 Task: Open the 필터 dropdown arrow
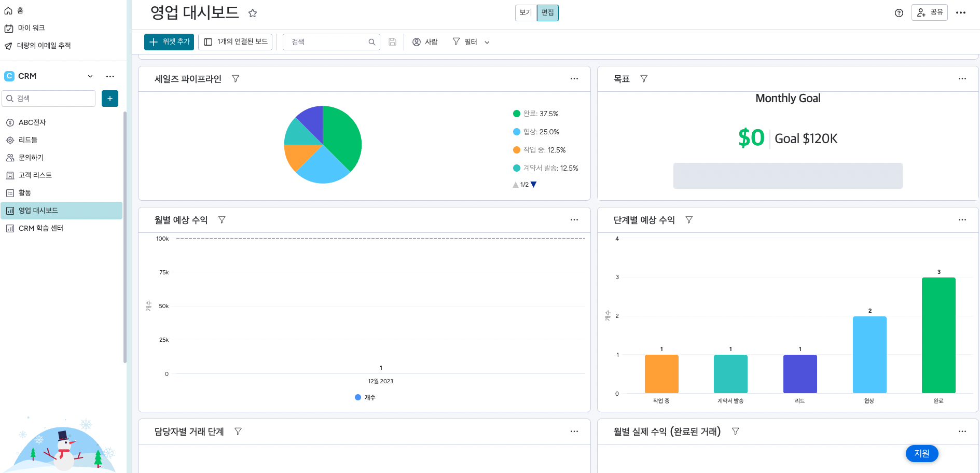coord(487,43)
